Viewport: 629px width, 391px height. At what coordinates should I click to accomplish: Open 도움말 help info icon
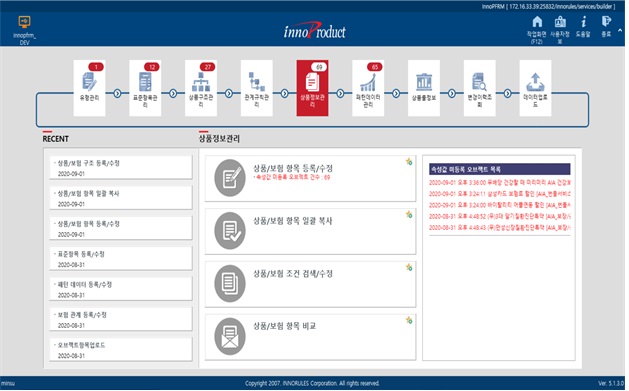coord(583,22)
